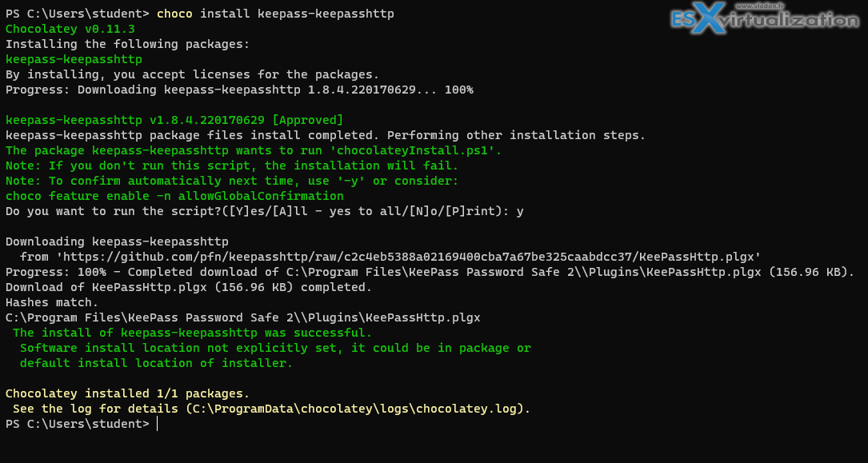
Task: Click the ESX virtualization watermark logo
Action: 765,19
